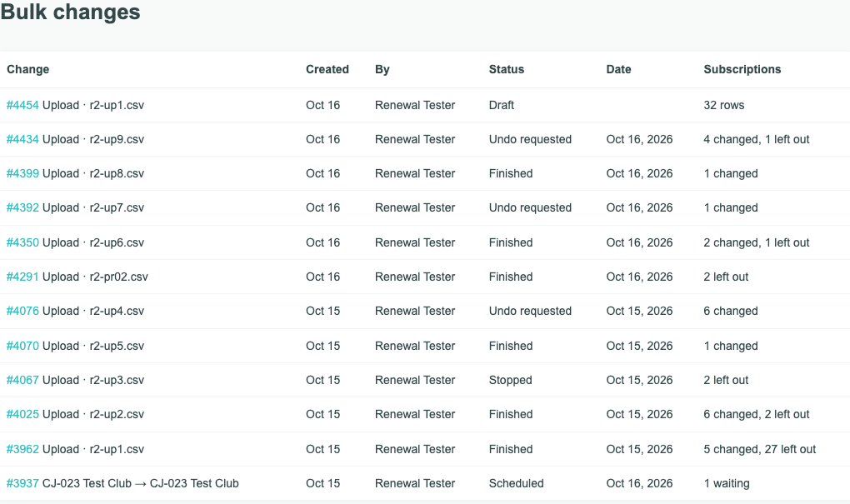This screenshot has height=504, width=850.
Task: Open bulk change #4350
Action: pos(22,242)
